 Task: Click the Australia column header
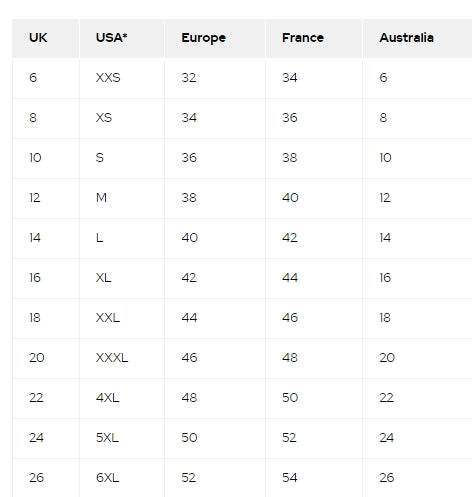pos(417,38)
